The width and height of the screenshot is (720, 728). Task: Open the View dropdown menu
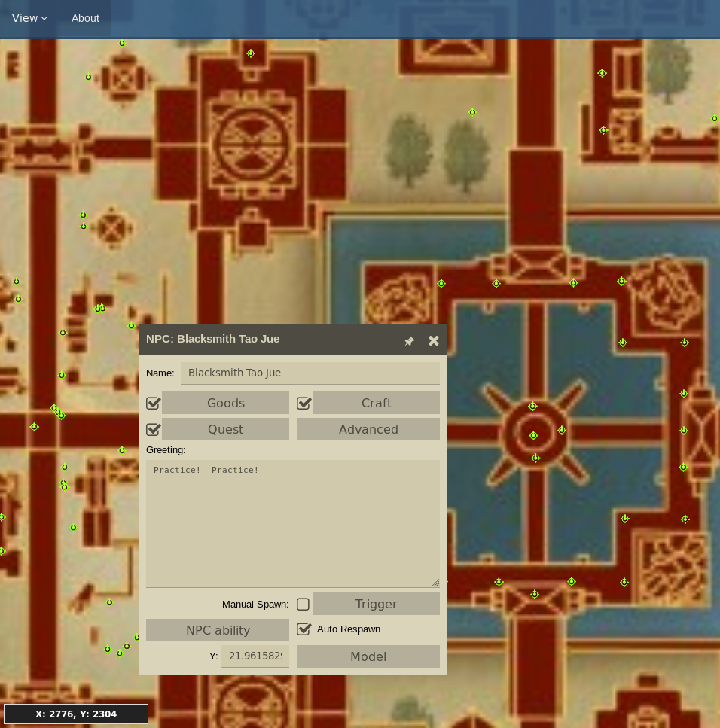(x=29, y=18)
